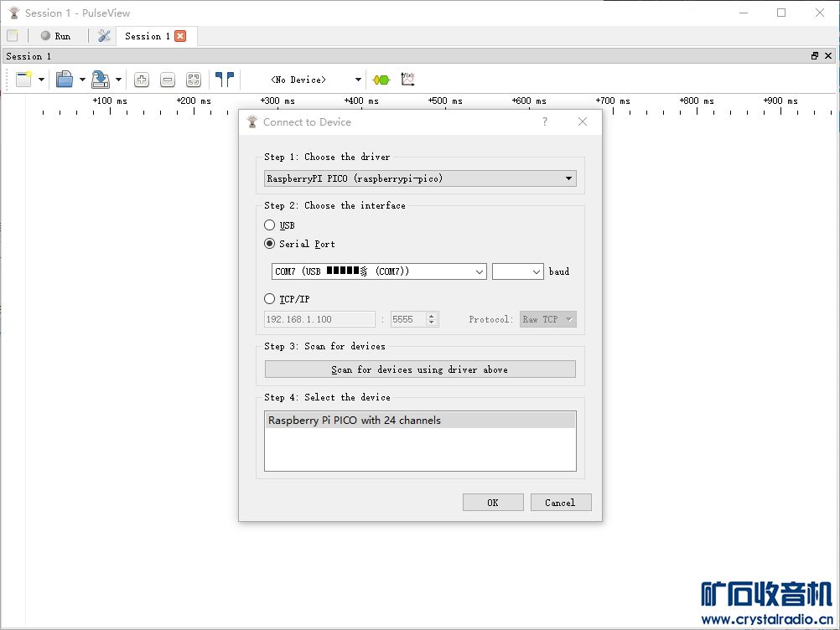Click Scan for devices using driver above

coord(420,369)
